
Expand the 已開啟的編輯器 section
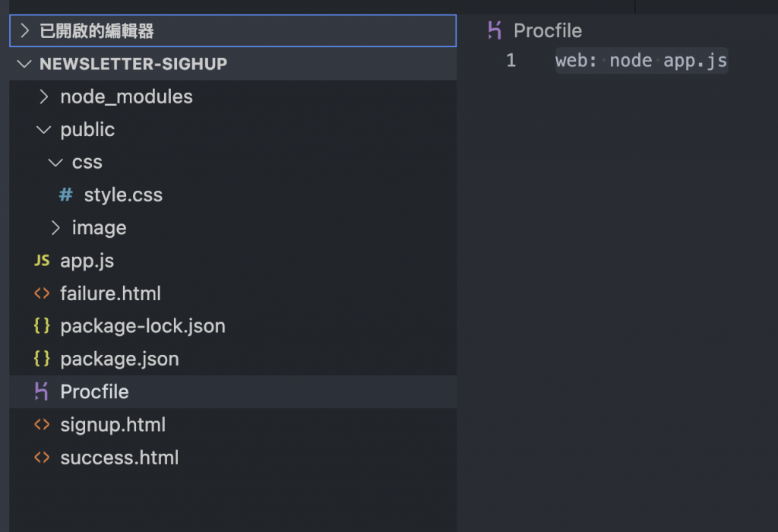tap(25, 31)
